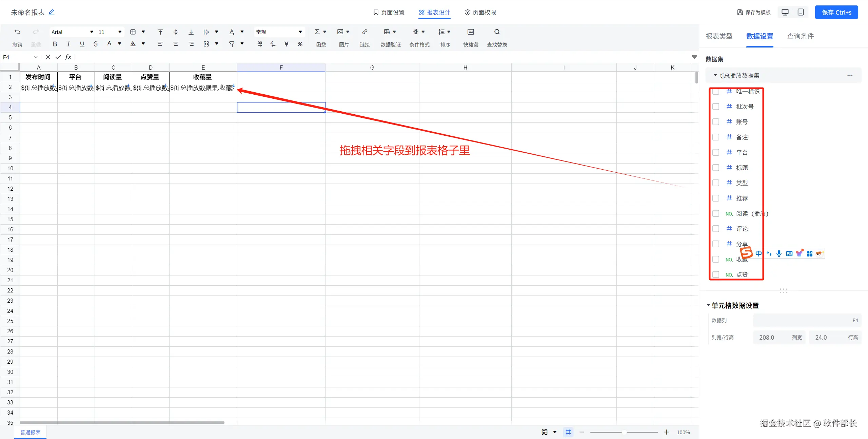Open find and replace search icon

(497, 32)
